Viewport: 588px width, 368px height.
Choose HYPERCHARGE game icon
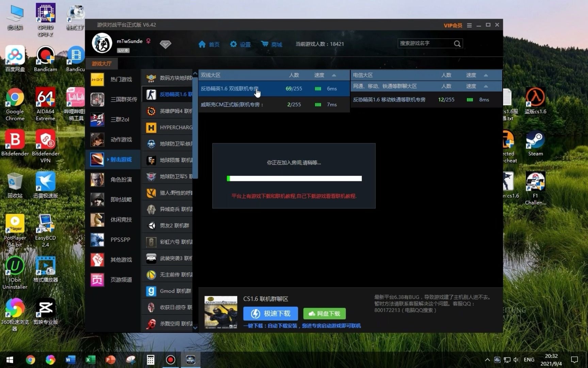(151, 127)
